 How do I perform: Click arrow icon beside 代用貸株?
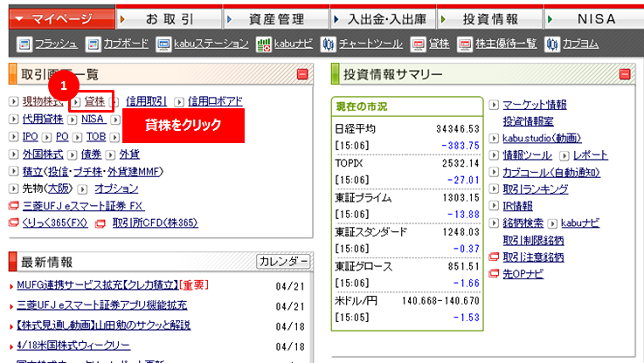pyautogui.click(x=14, y=119)
